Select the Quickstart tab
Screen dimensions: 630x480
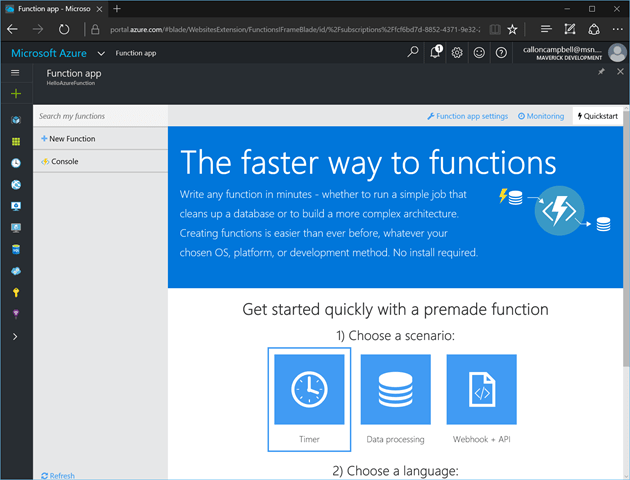pyautogui.click(x=598, y=116)
